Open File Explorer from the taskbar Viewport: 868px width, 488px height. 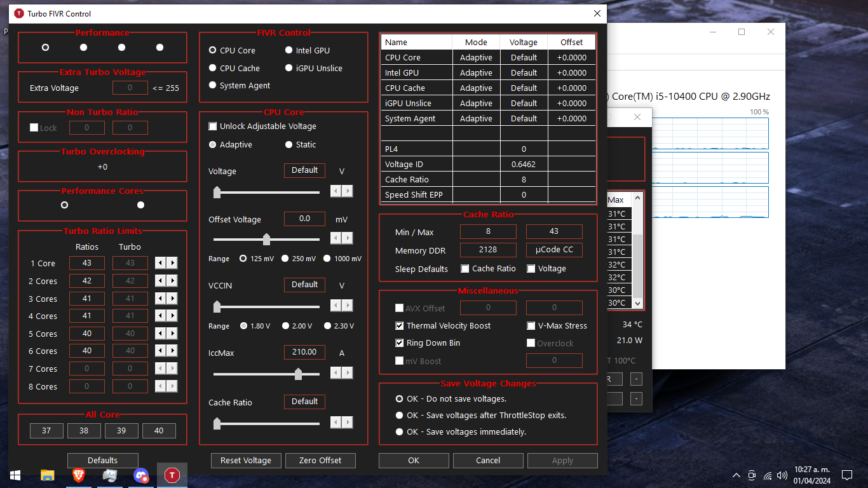pyautogui.click(x=47, y=475)
